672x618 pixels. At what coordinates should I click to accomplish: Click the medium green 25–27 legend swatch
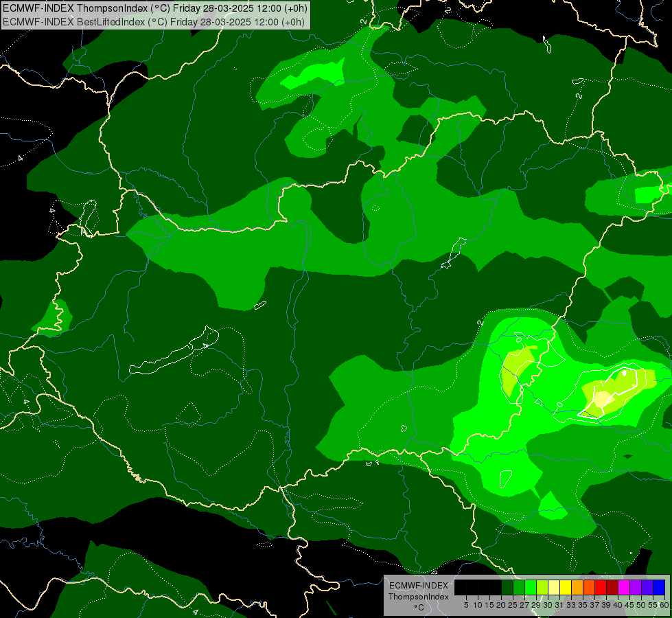(x=519, y=587)
